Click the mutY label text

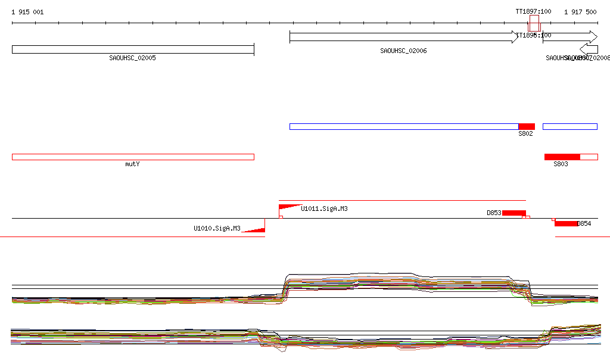pos(132,164)
